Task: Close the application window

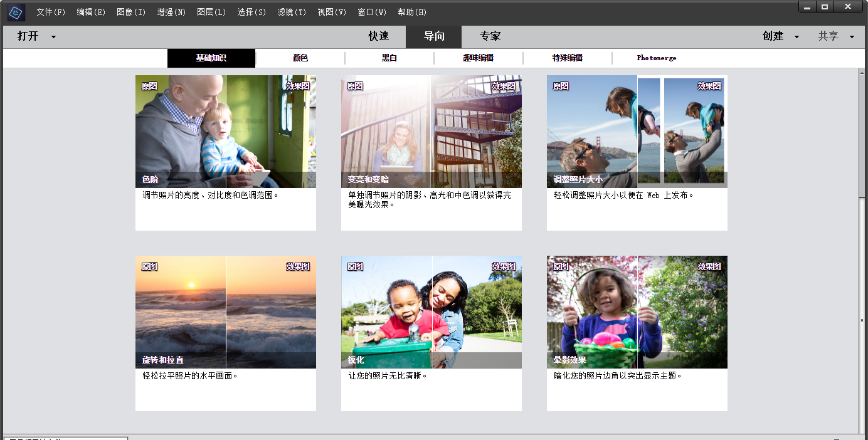Action: tap(848, 6)
